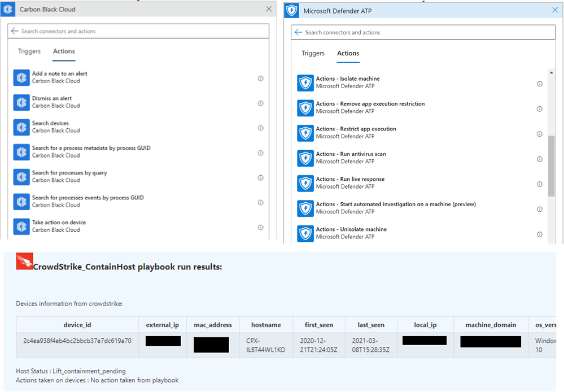Click the shield icon beside 'Run antivirus scan'
Screen dimensions: 564x392
305,158
